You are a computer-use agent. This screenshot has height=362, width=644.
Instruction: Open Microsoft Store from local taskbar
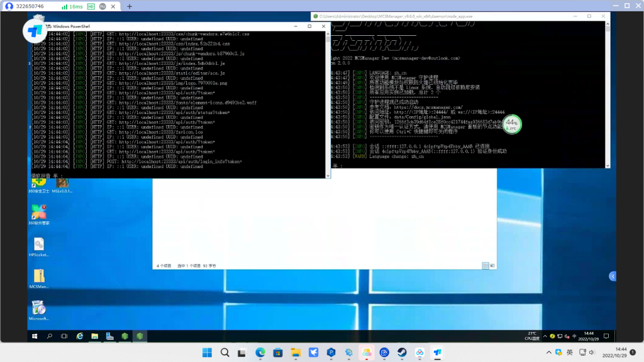click(x=278, y=353)
